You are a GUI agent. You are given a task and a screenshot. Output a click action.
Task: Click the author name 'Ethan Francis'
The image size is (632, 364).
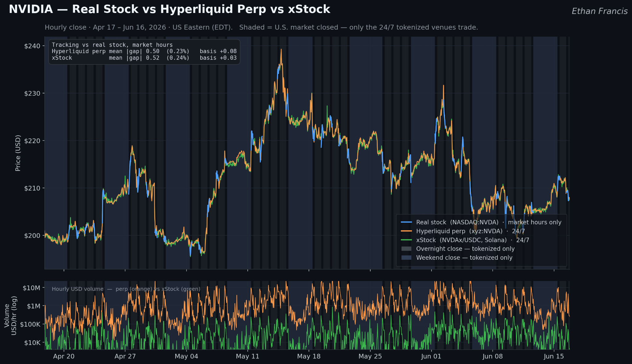pyautogui.click(x=599, y=11)
